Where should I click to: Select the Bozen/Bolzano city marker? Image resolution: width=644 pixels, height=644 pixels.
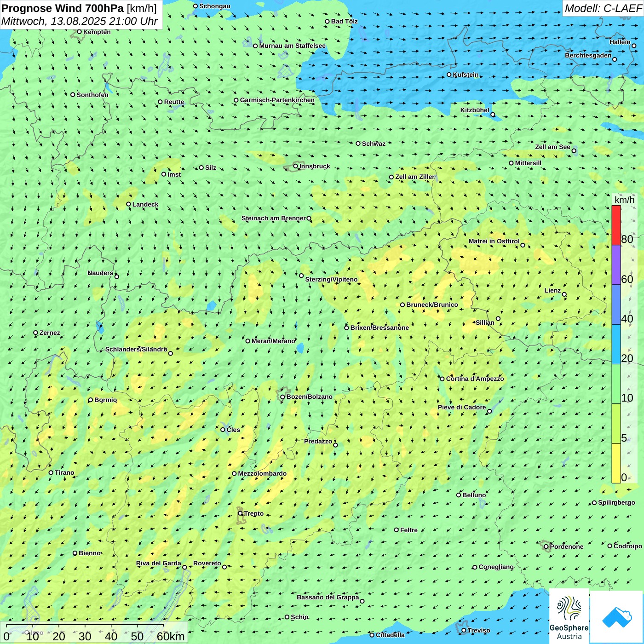[282, 397]
